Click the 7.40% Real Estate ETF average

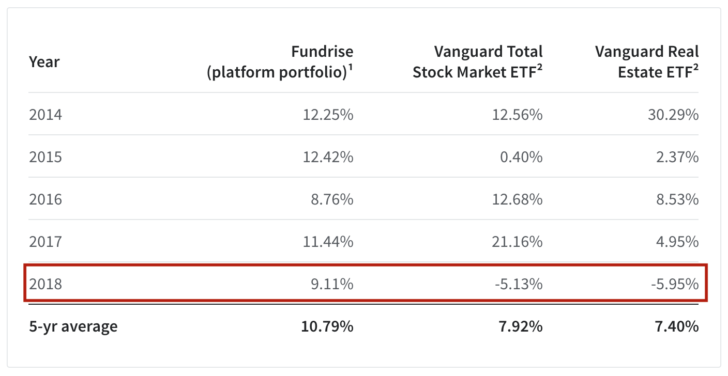(677, 326)
